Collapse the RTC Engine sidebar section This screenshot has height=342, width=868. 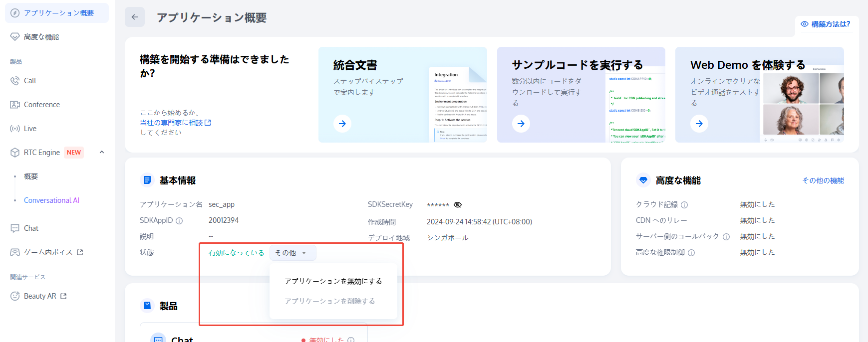tap(102, 152)
